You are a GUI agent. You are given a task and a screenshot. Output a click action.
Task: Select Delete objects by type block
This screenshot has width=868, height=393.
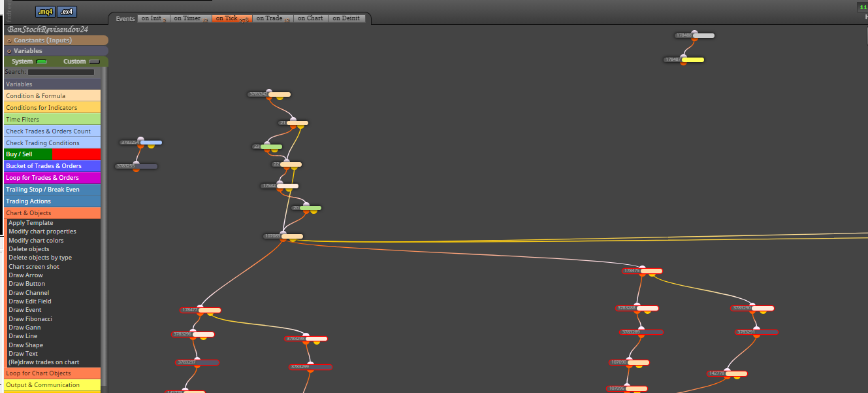pyautogui.click(x=40, y=258)
